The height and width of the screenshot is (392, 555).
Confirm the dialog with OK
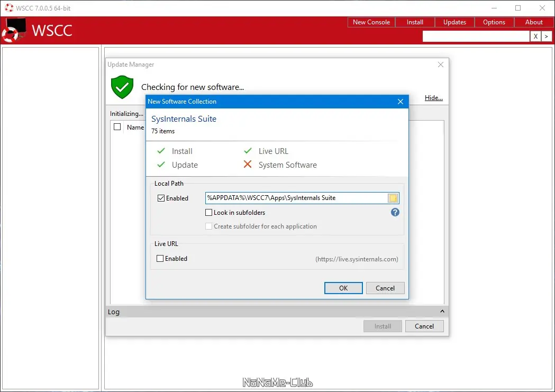coord(343,288)
